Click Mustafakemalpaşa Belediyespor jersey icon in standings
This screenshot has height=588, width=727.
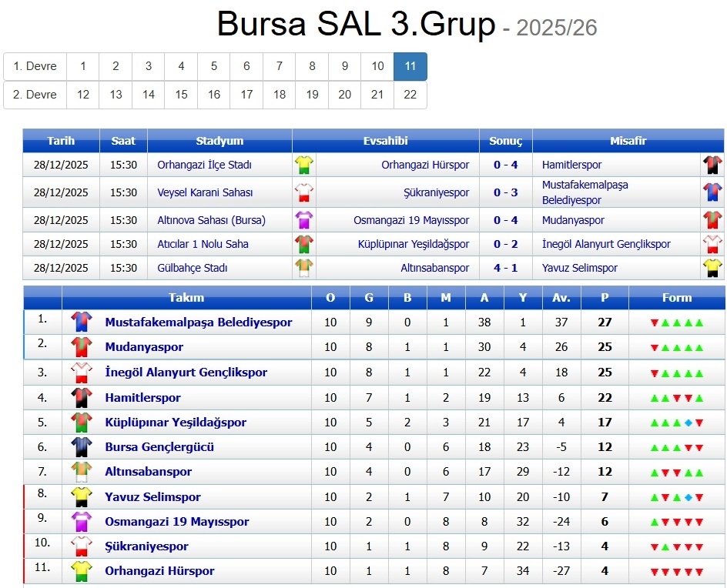point(81,322)
